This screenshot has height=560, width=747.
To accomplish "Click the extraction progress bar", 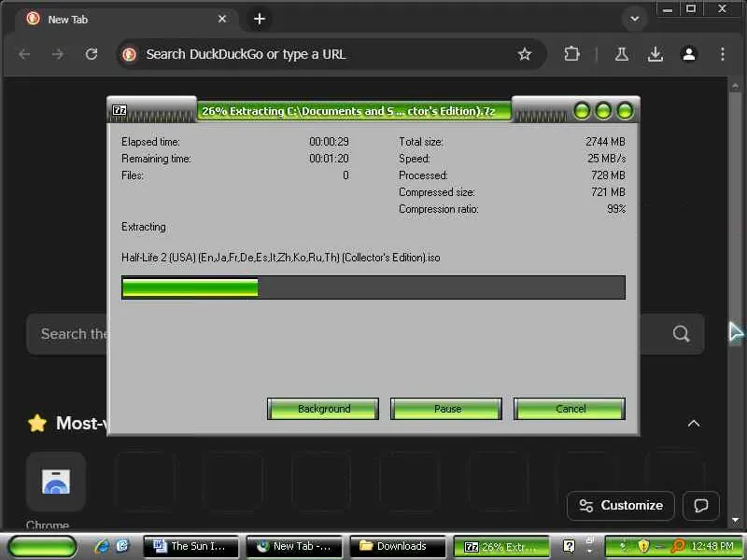I will tap(373, 287).
